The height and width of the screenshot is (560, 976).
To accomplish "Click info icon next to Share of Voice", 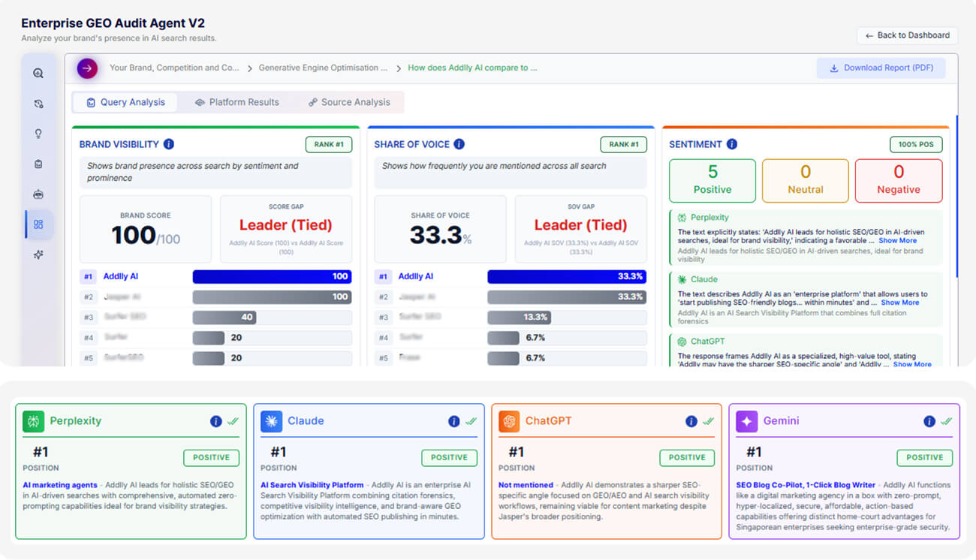I will [x=459, y=144].
